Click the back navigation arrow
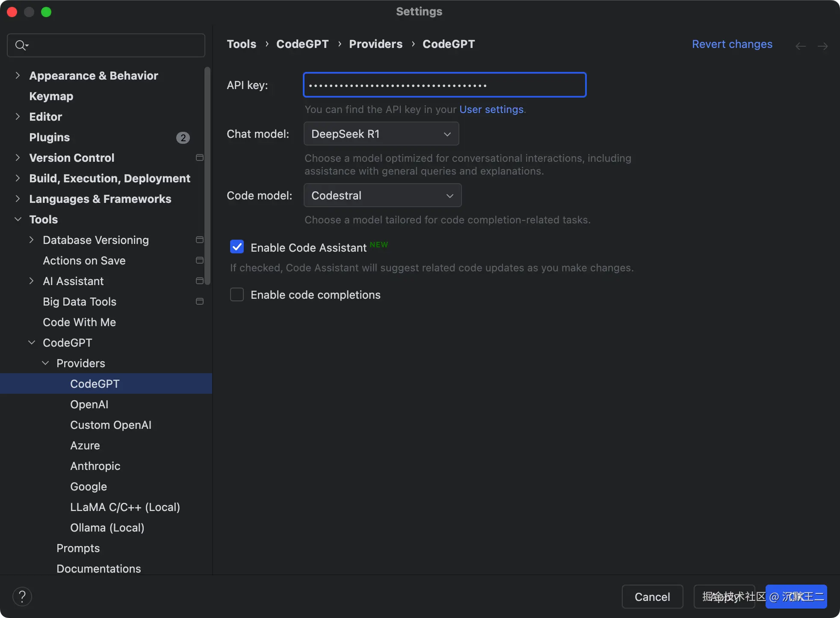 click(x=800, y=46)
